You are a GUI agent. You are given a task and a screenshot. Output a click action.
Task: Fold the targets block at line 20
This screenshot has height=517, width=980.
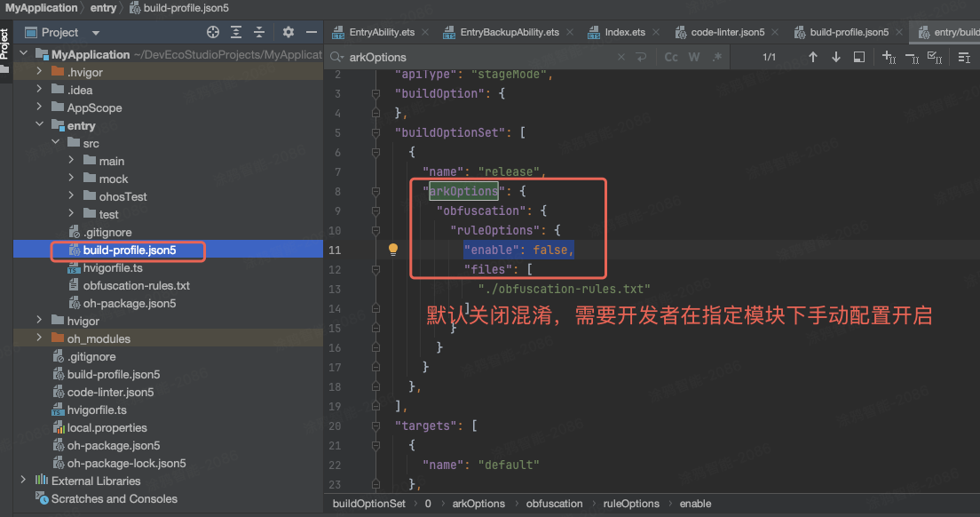click(x=375, y=426)
